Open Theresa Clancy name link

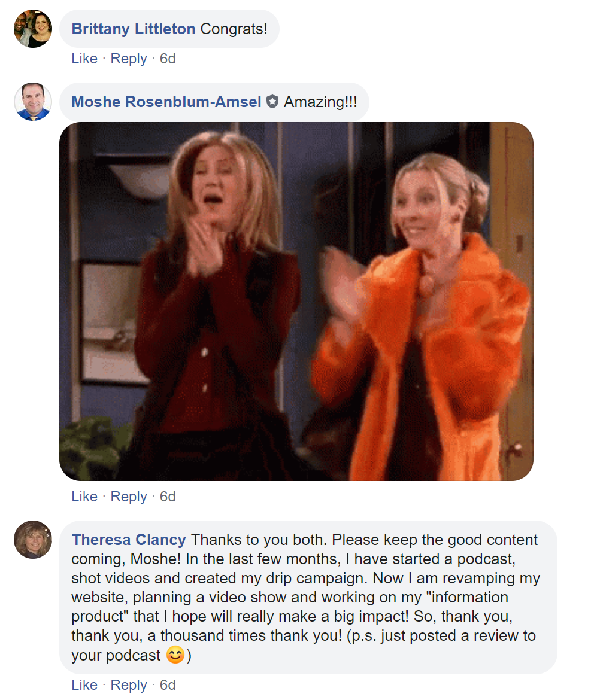pos(129,540)
